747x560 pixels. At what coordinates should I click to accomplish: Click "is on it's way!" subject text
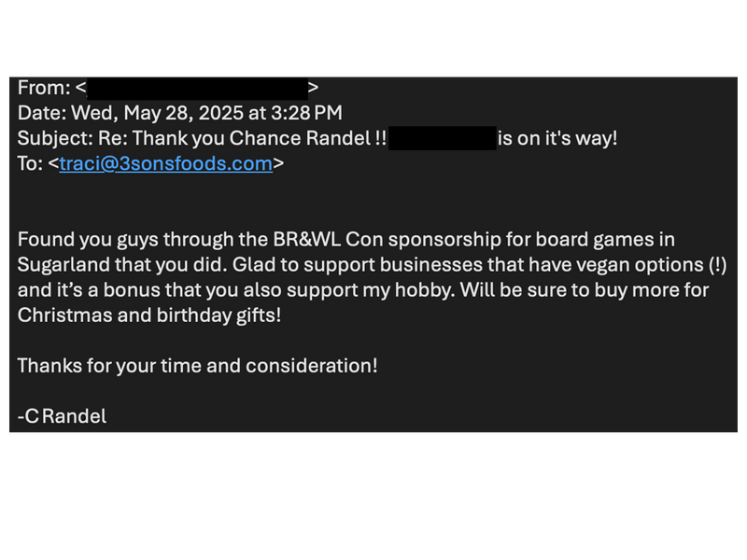(x=557, y=139)
